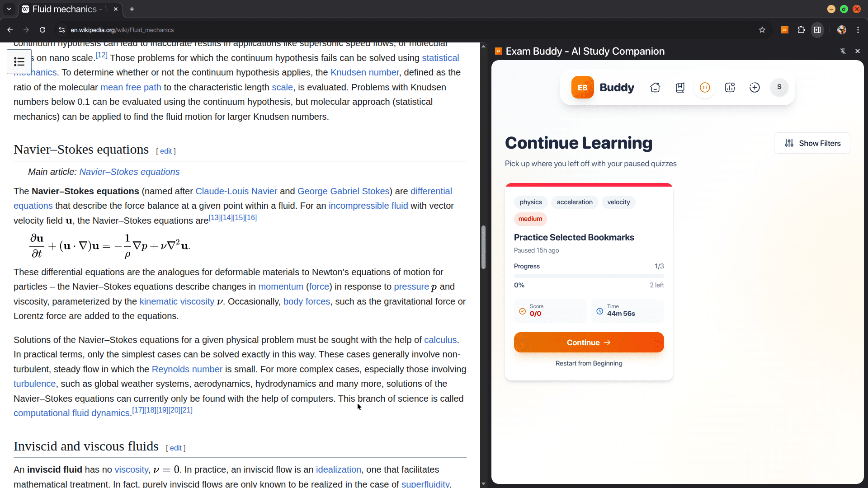Select the paused quizzes icon
The height and width of the screenshot is (488, 868).
coord(705,88)
